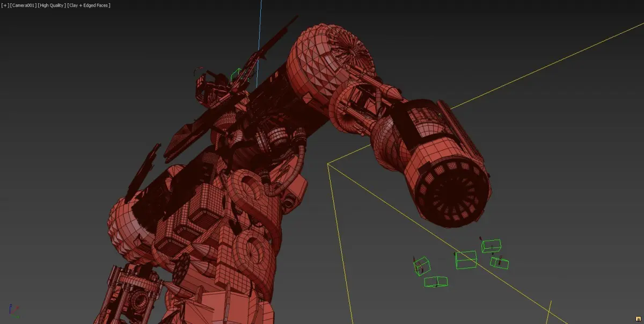Open the Camera001 point-of-view viewport menu

coord(23,5)
